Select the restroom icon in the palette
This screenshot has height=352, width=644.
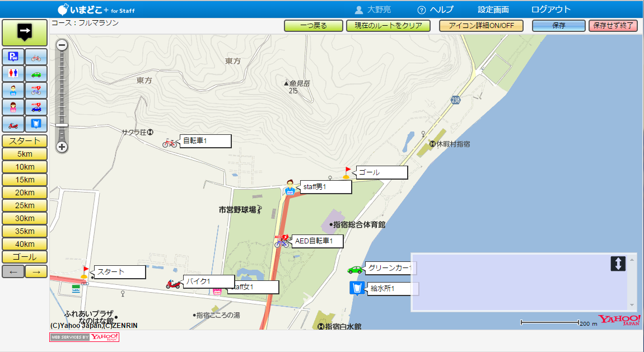tap(13, 74)
